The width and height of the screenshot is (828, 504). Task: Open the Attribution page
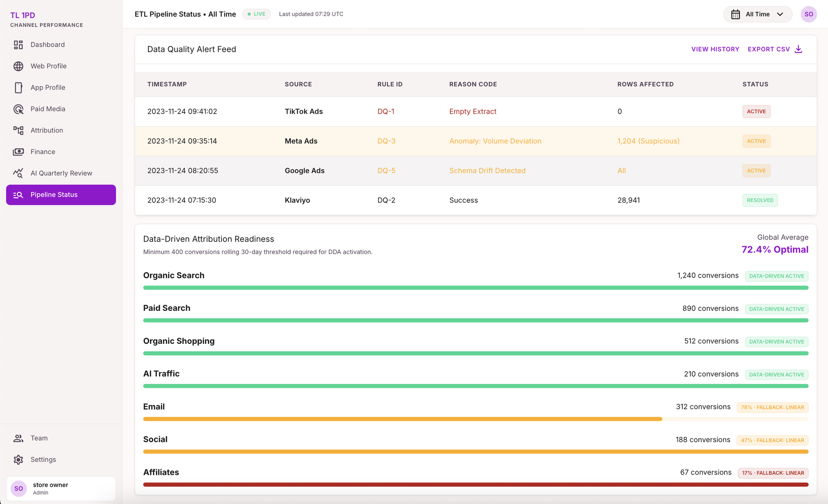click(61, 130)
